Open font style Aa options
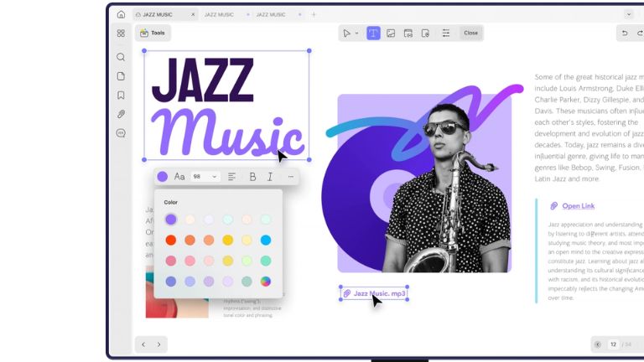This screenshot has height=362, width=644. pyautogui.click(x=179, y=177)
